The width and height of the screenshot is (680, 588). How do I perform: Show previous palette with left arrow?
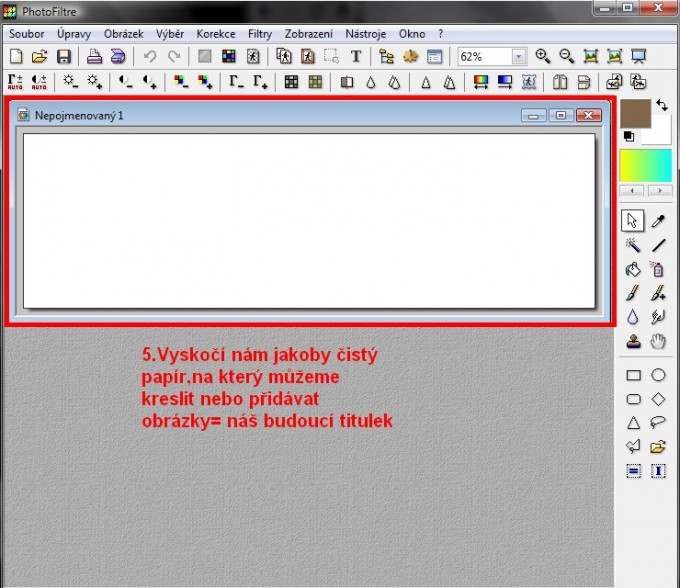pos(632,190)
